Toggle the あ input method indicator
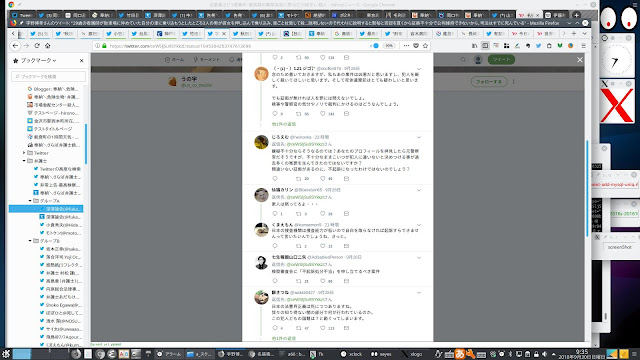The image size is (640, 360). [x=460, y=354]
